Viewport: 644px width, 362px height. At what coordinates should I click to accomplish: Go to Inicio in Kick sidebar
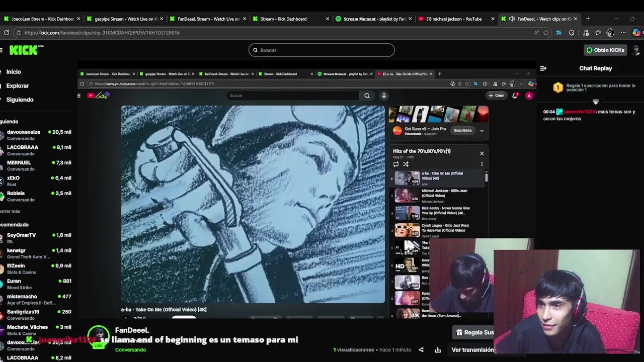[14, 72]
